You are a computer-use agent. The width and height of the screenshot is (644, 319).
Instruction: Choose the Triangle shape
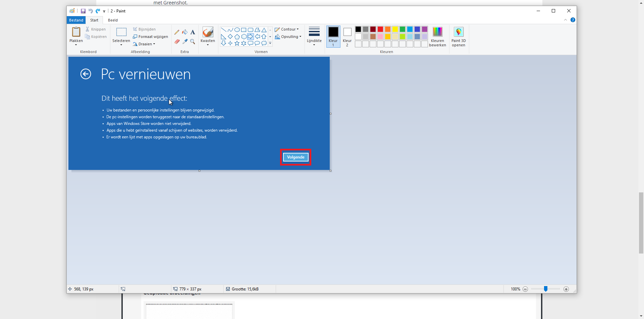point(264,30)
